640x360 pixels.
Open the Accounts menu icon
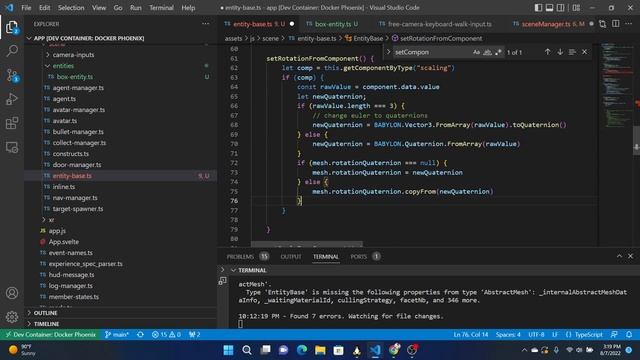(x=12, y=293)
